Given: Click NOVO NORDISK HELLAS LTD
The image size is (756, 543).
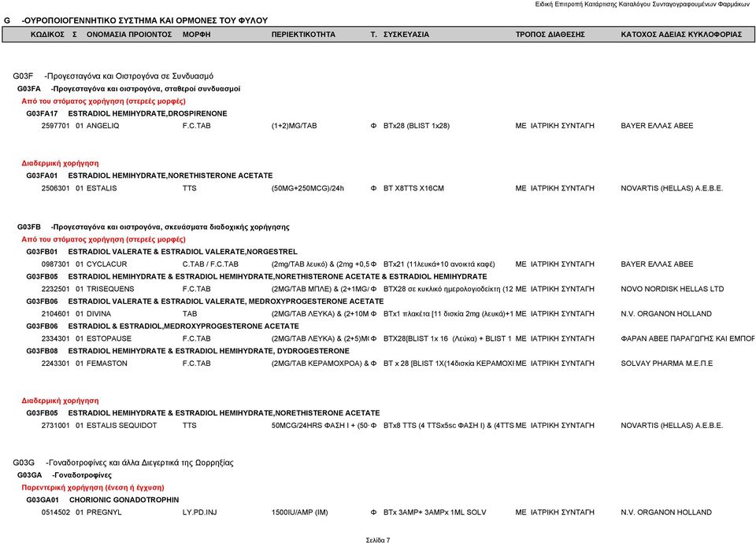Looking at the screenshot, I should (x=672, y=289).
